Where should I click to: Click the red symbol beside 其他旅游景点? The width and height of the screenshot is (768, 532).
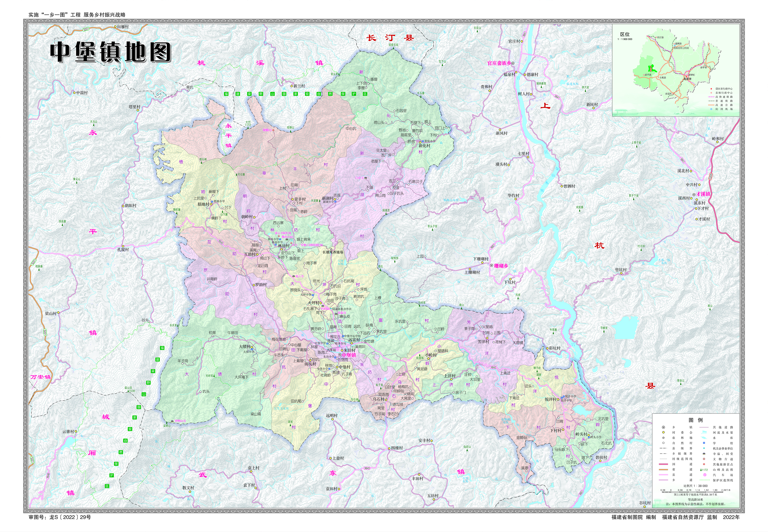704,464
